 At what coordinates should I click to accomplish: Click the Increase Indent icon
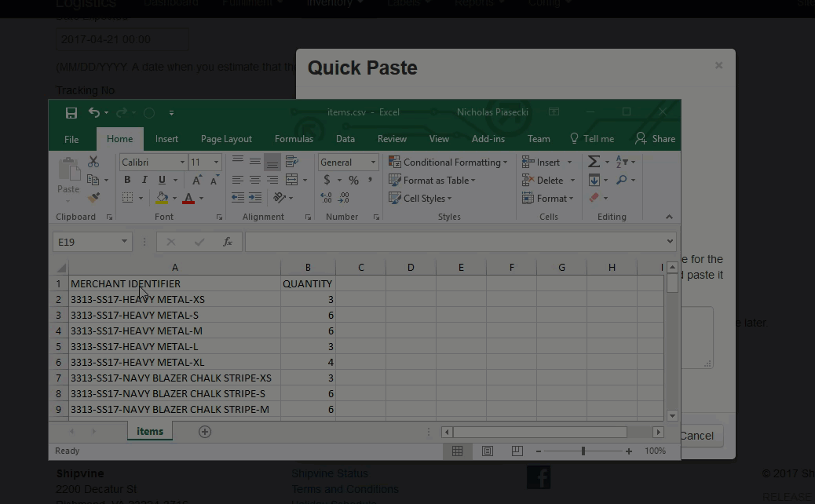[255, 198]
